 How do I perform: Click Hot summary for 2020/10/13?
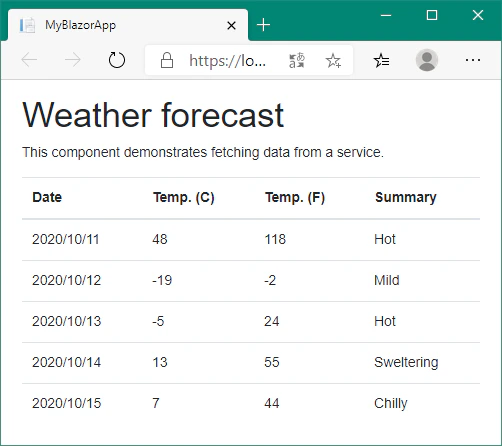[385, 321]
